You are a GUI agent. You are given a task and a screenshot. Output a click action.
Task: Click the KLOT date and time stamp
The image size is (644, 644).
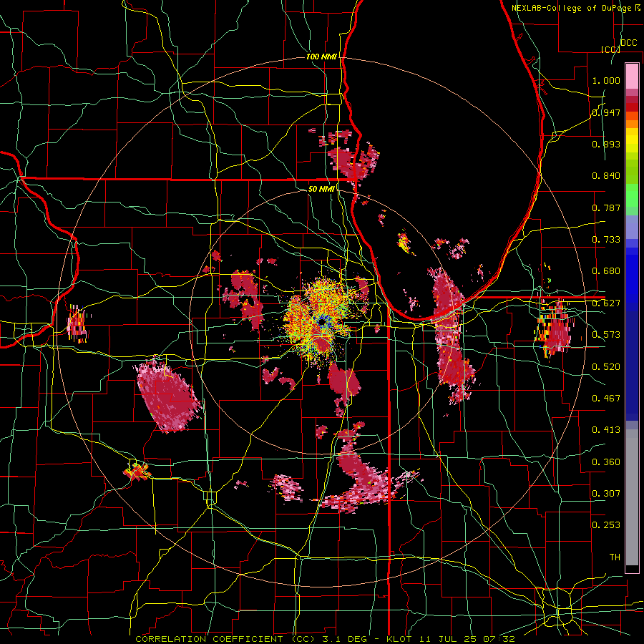pos(451,639)
